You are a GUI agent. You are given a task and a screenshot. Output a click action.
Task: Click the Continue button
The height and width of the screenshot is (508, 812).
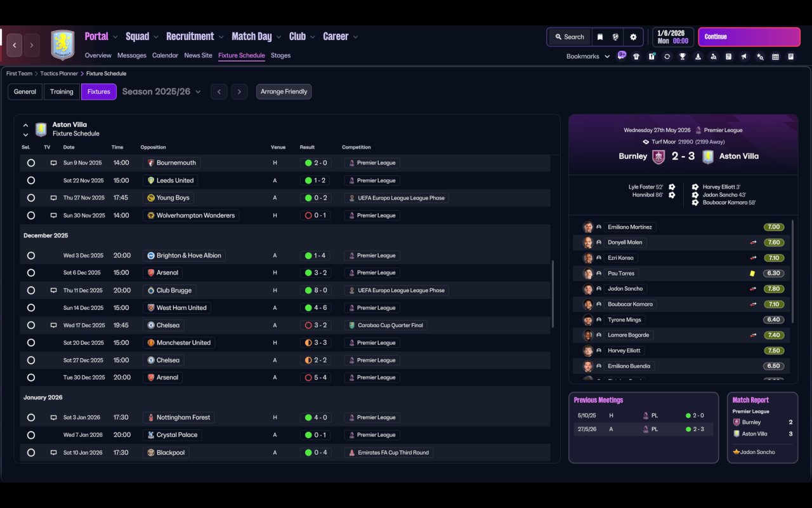[x=749, y=37]
